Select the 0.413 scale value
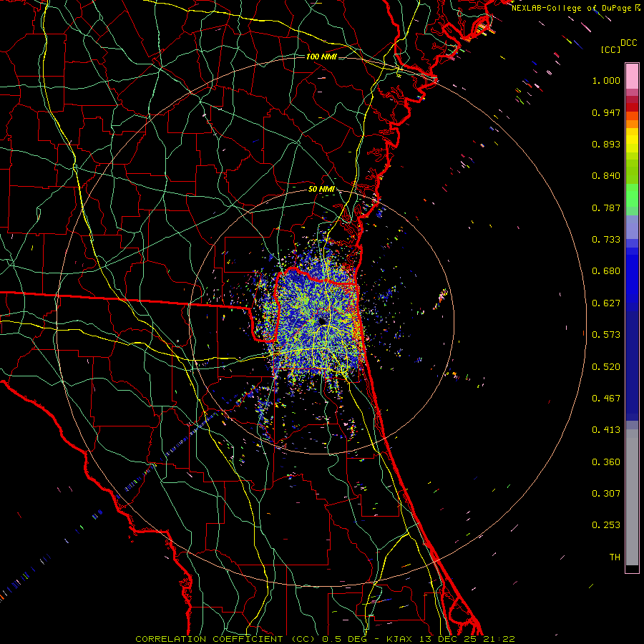The image size is (644, 644). point(606,430)
